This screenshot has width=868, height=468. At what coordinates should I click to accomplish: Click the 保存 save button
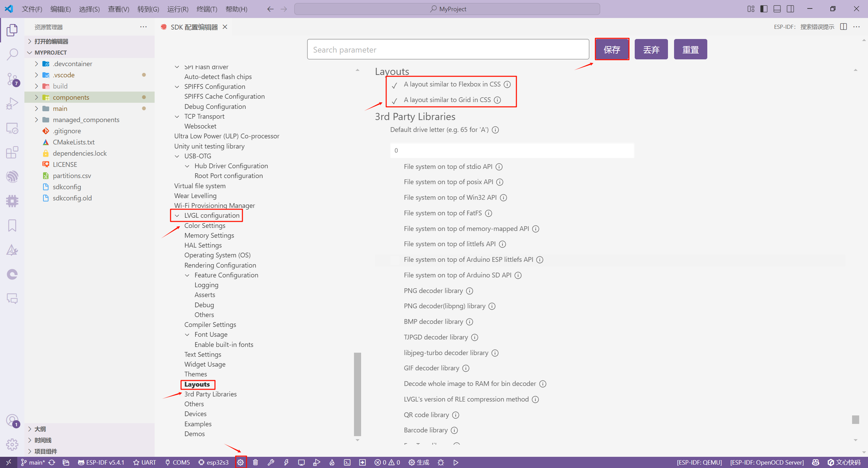(612, 50)
